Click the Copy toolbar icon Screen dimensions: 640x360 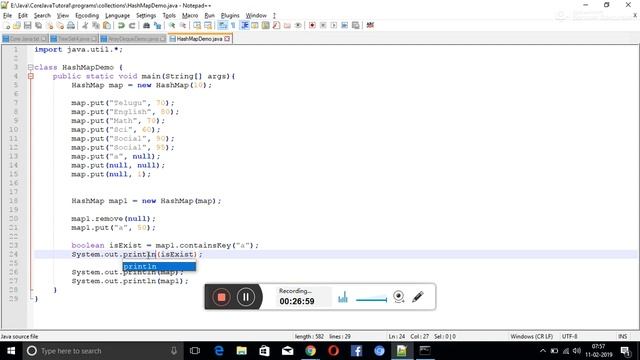[96, 25]
